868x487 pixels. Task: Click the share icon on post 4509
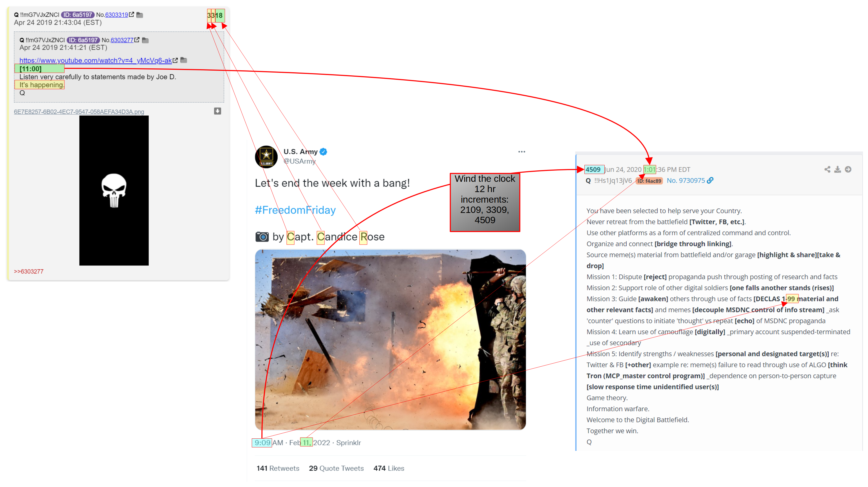click(827, 169)
